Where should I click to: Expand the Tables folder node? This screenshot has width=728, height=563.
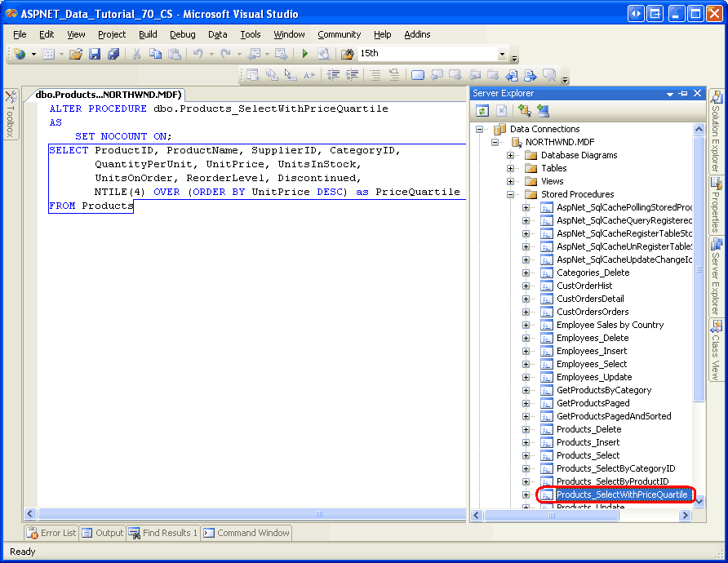[511, 168]
